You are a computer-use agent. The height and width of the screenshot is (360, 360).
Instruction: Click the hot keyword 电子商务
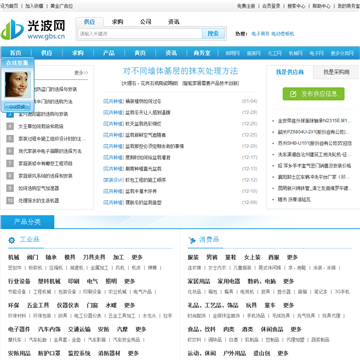click(x=260, y=34)
